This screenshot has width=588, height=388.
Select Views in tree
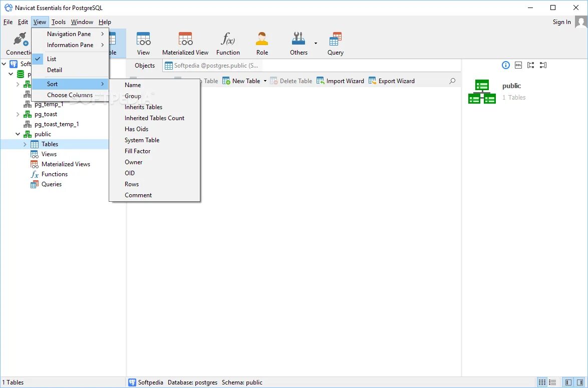(x=49, y=154)
